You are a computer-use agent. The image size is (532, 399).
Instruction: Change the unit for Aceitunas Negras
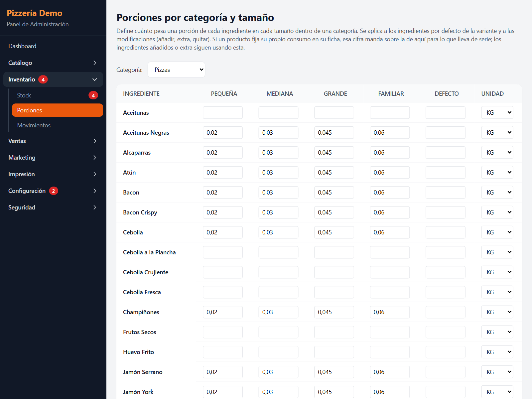pos(497,133)
